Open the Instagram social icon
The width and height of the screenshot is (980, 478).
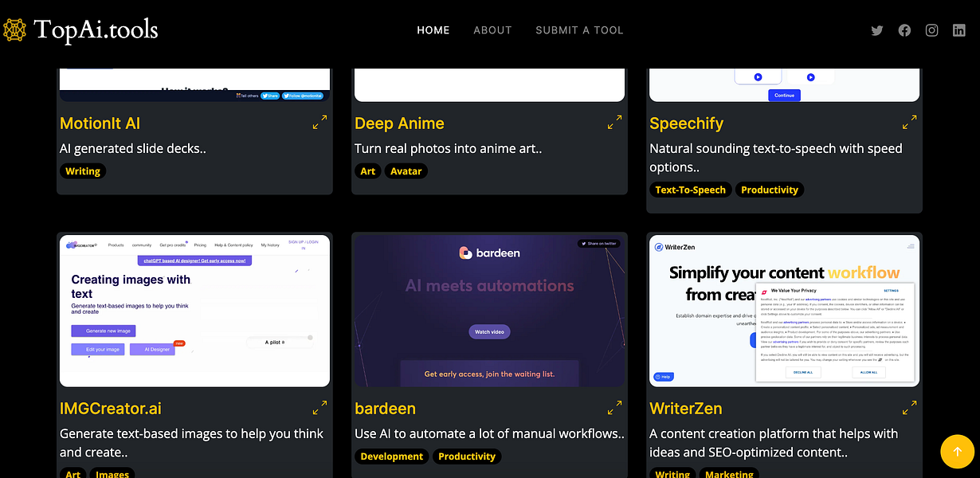pyautogui.click(x=931, y=30)
